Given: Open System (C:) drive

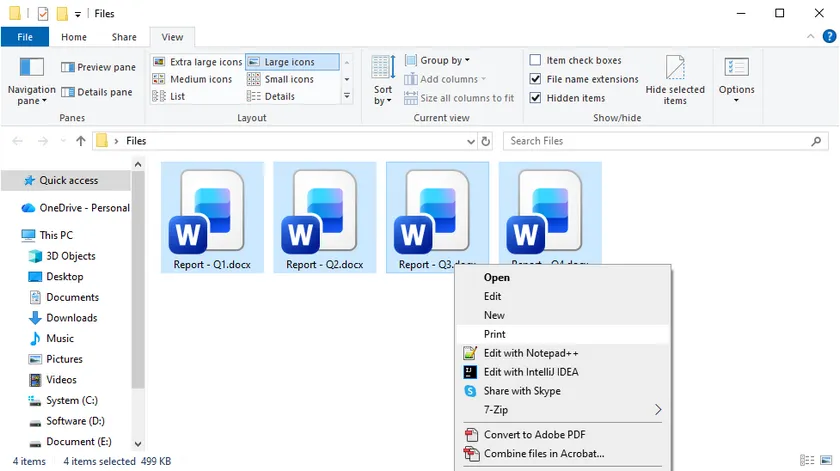Looking at the screenshot, I should click(63, 400).
